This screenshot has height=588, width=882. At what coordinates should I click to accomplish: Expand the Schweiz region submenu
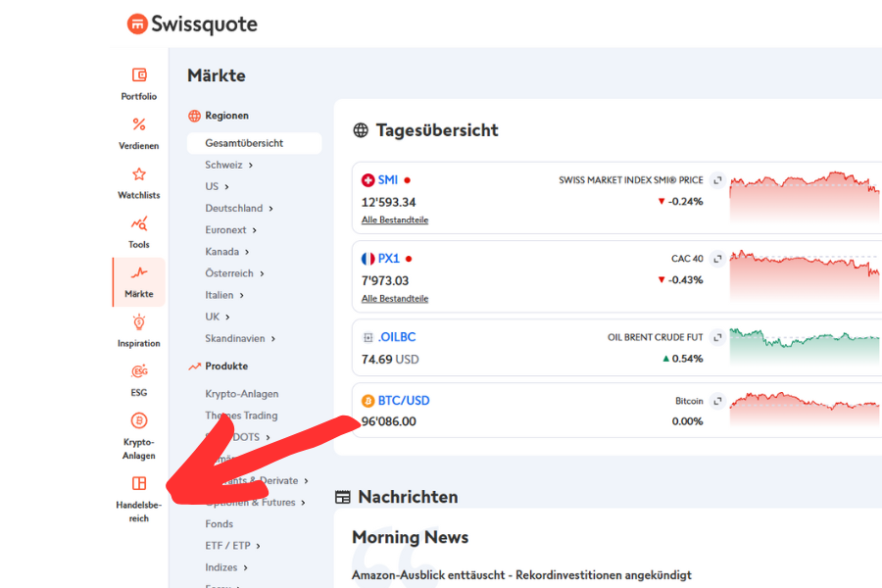click(x=251, y=165)
